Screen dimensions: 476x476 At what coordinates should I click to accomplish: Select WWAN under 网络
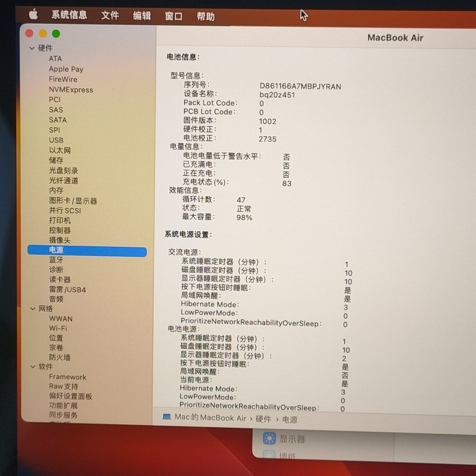click(61, 319)
